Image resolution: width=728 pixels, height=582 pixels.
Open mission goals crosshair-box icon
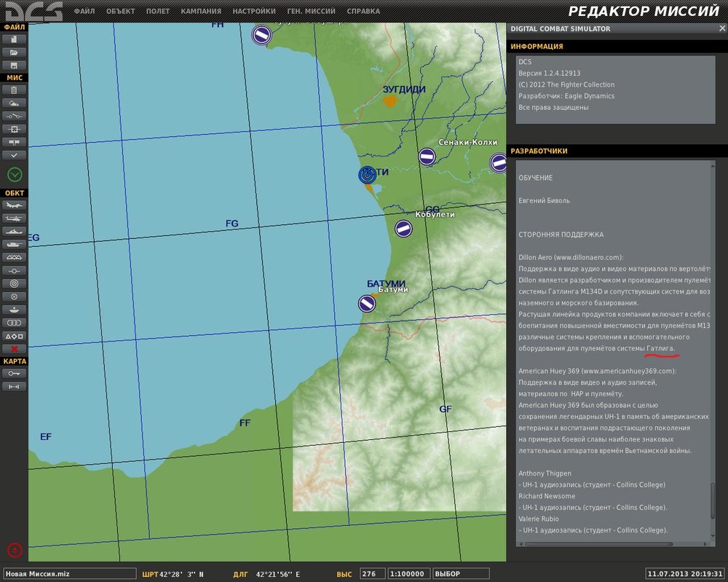14,129
